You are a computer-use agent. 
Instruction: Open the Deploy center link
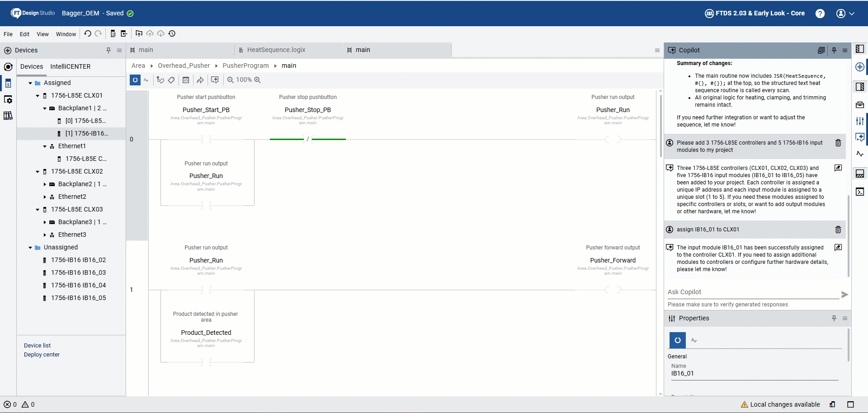(x=42, y=355)
